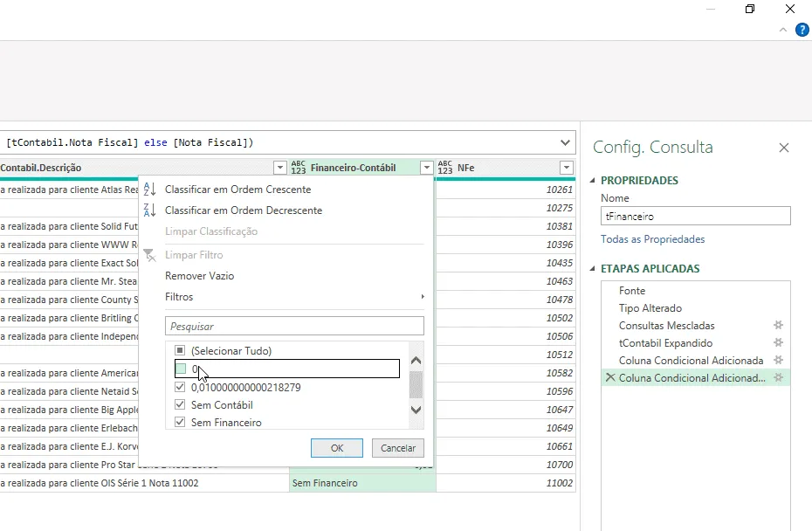Image resolution: width=812 pixels, height=531 pixels.
Task: Select the NFe cell 10261
Action: point(506,190)
